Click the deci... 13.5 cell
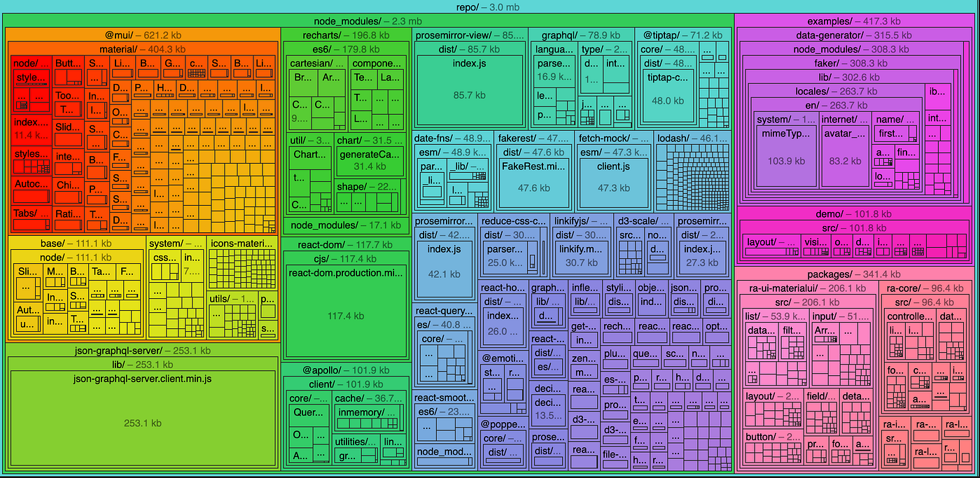The width and height of the screenshot is (980, 478). click(x=548, y=409)
